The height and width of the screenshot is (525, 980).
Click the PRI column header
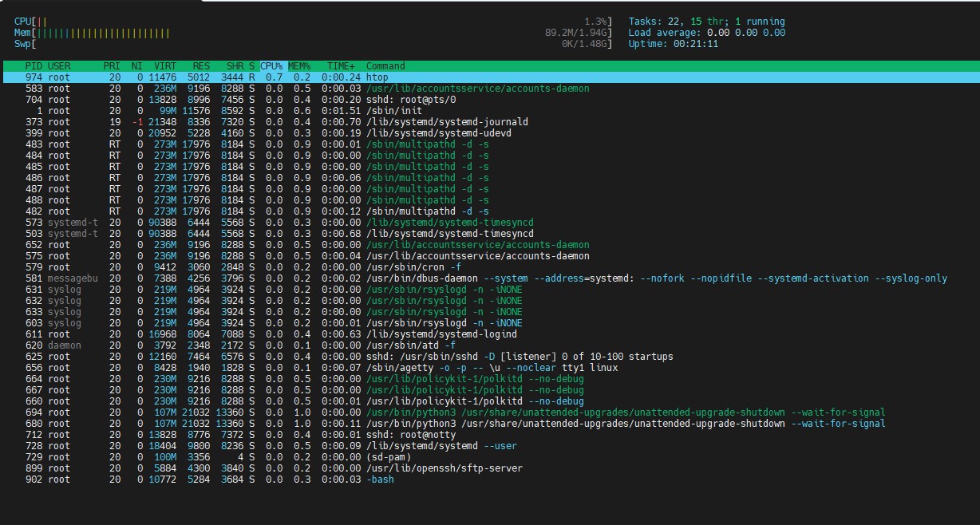click(112, 66)
